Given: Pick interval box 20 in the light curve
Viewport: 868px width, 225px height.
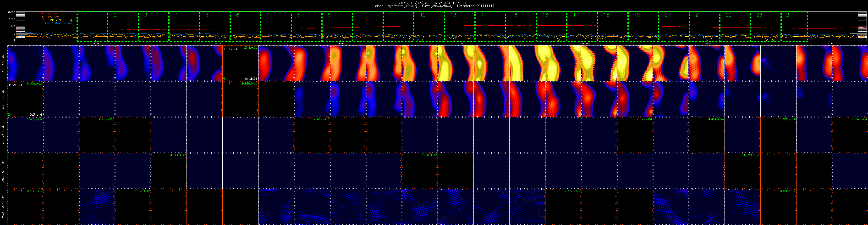Looking at the screenshot, I should coord(674,26).
